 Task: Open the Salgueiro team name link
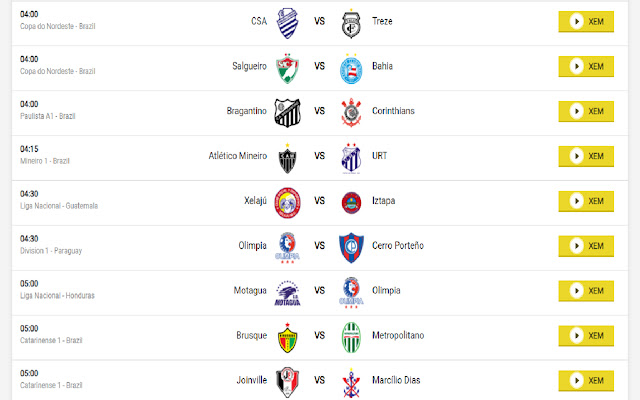[x=249, y=66]
